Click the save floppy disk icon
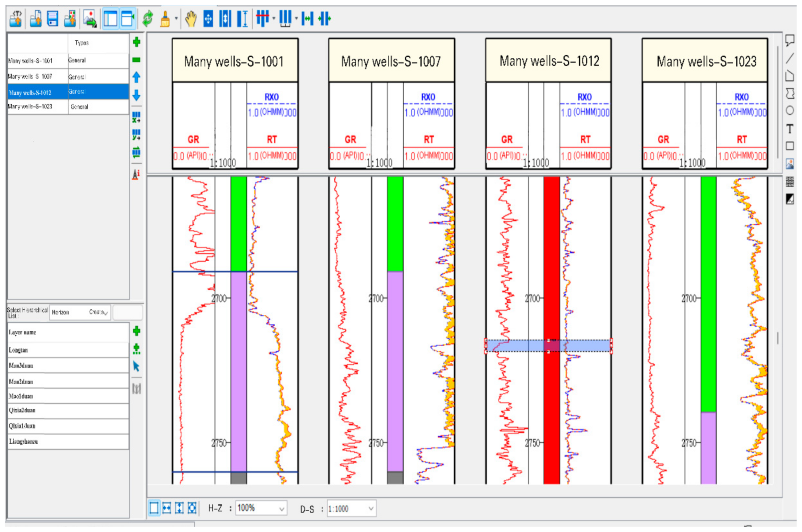Image resolution: width=802 pixels, height=532 pixels. [x=52, y=18]
